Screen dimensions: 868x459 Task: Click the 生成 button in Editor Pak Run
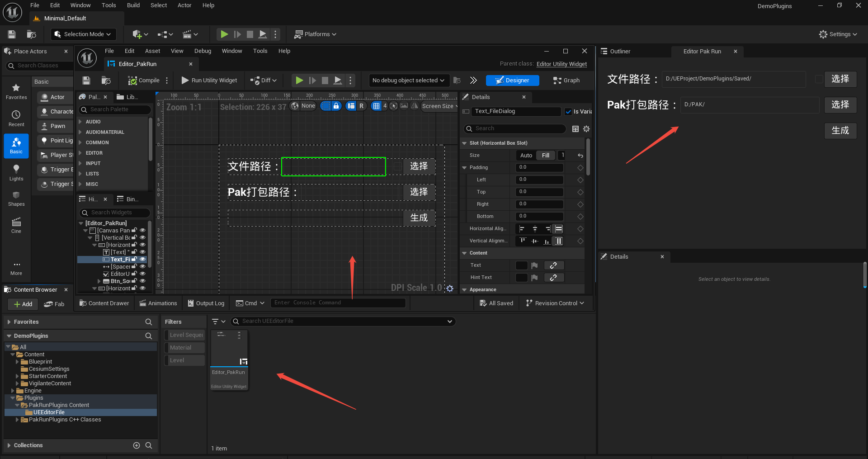[840, 131]
